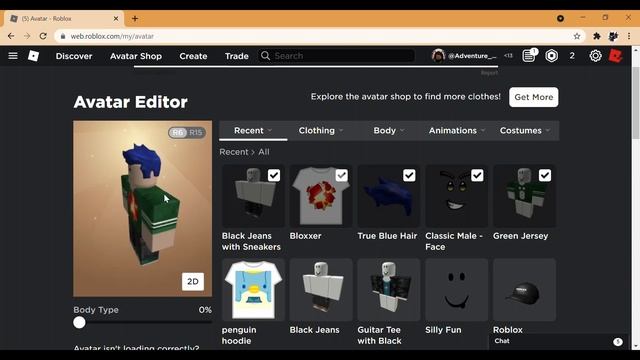Click the browser forward arrow

[x=27, y=36]
